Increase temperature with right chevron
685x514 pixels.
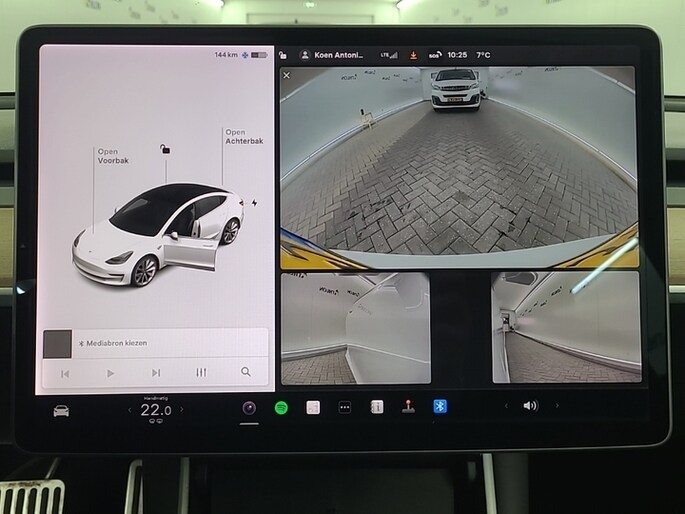pos(182,409)
